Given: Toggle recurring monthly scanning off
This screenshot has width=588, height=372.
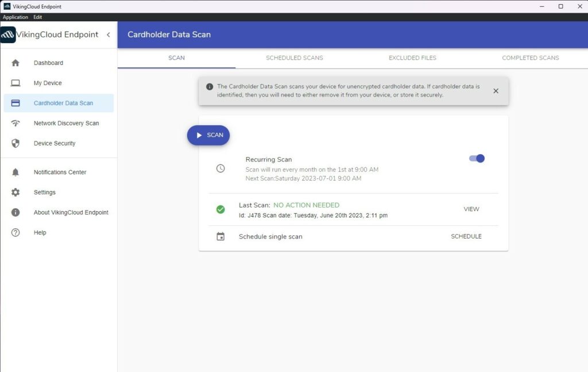Looking at the screenshot, I should coord(476,158).
